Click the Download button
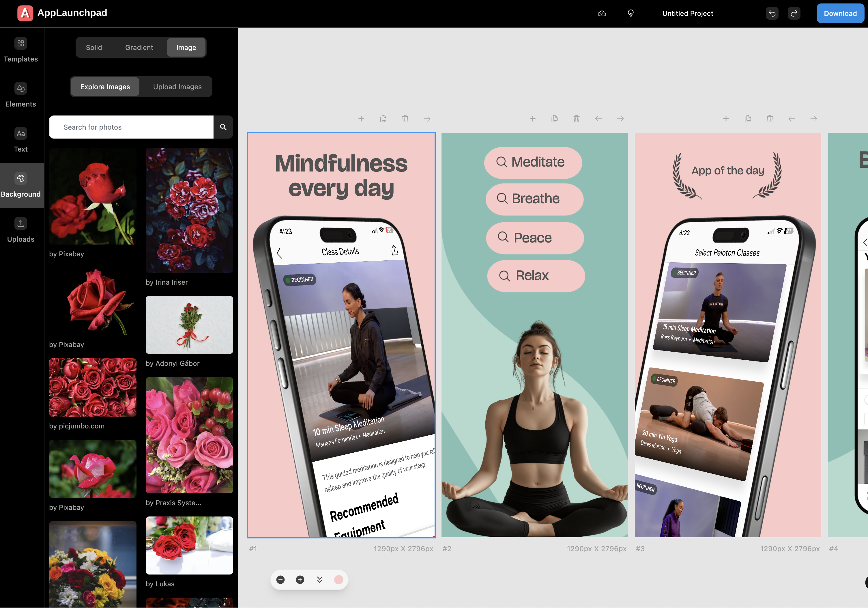868x608 pixels. coord(840,14)
